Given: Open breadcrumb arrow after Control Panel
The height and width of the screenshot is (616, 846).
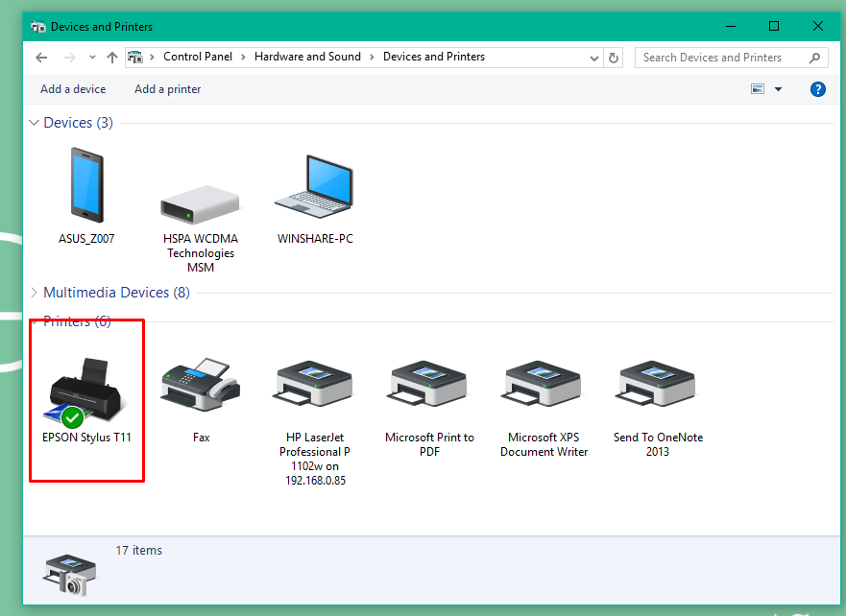Looking at the screenshot, I should coord(243,58).
